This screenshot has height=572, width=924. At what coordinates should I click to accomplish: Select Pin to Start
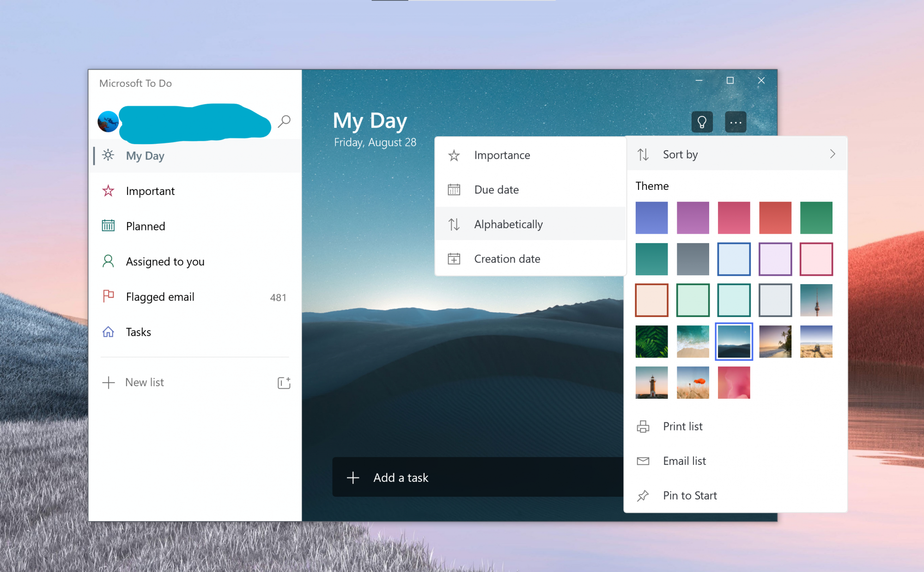tap(690, 495)
